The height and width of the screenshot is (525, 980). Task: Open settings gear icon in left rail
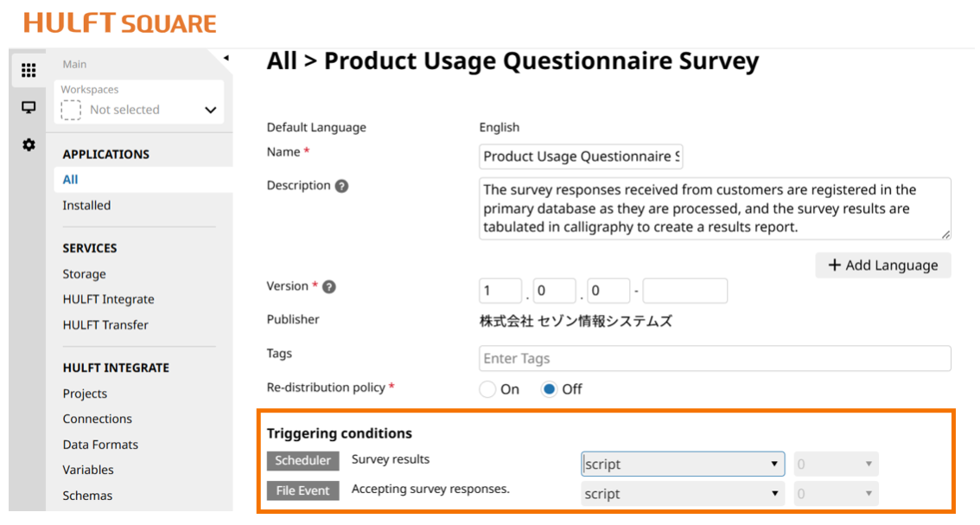(29, 144)
